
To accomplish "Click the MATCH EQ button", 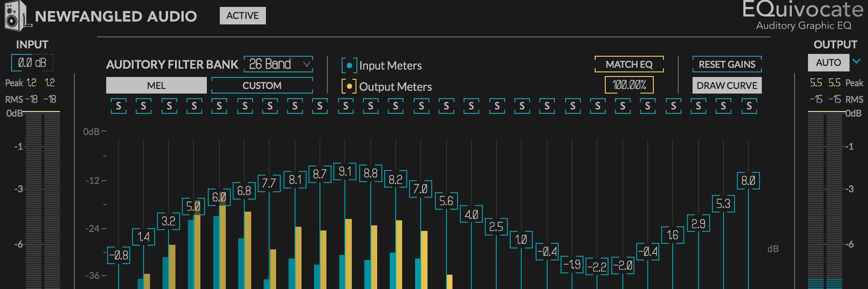I will [629, 64].
